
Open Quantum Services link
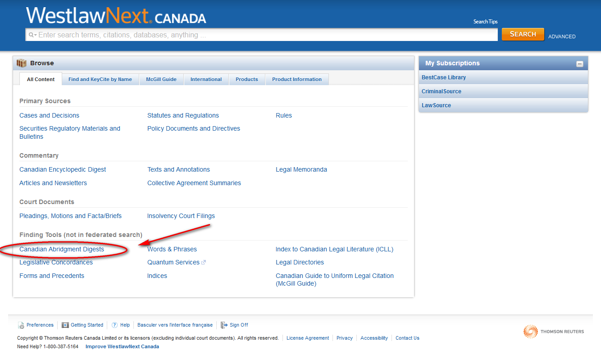point(173,262)
